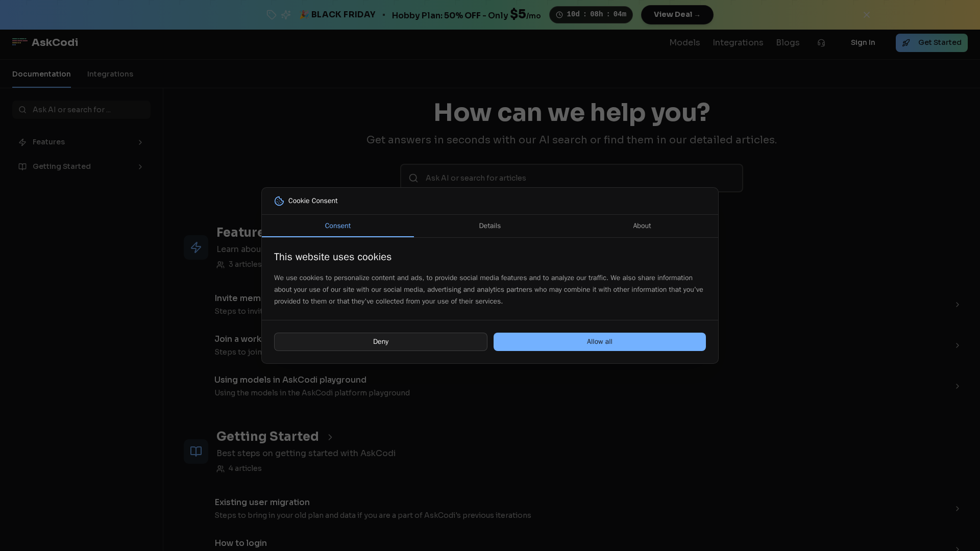Switch to the Details tab
The height and width of the screenshot is (551, 980).
[489, 226]
